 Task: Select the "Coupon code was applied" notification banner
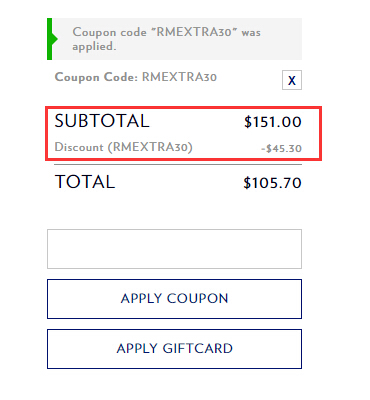pyautogui.click(x=174, y=39)
